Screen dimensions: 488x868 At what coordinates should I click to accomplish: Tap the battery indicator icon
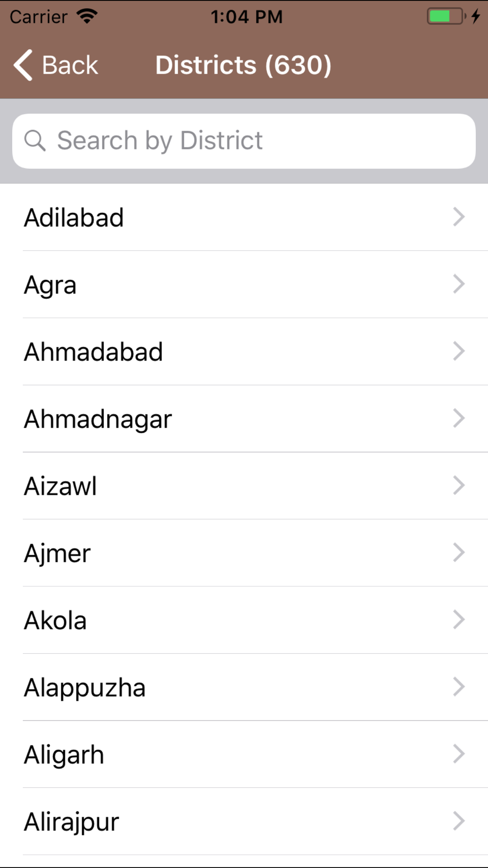(x=447, y=16)
